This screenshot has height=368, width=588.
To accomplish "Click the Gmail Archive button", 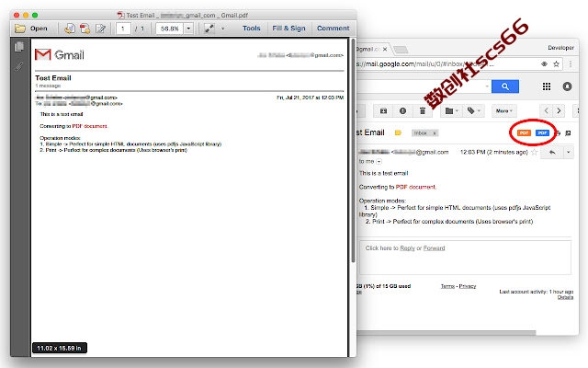I will [x=383, y=110].
